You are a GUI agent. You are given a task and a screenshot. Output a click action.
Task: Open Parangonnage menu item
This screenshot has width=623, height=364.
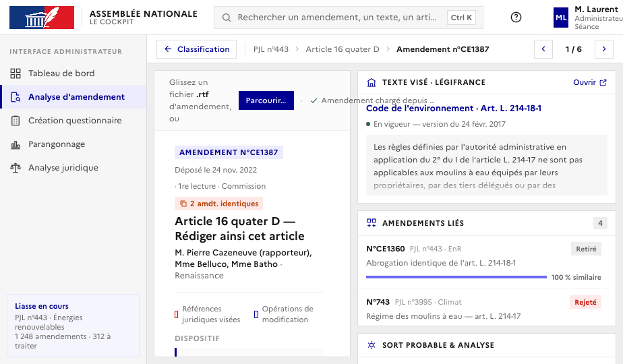click(73, 144)
